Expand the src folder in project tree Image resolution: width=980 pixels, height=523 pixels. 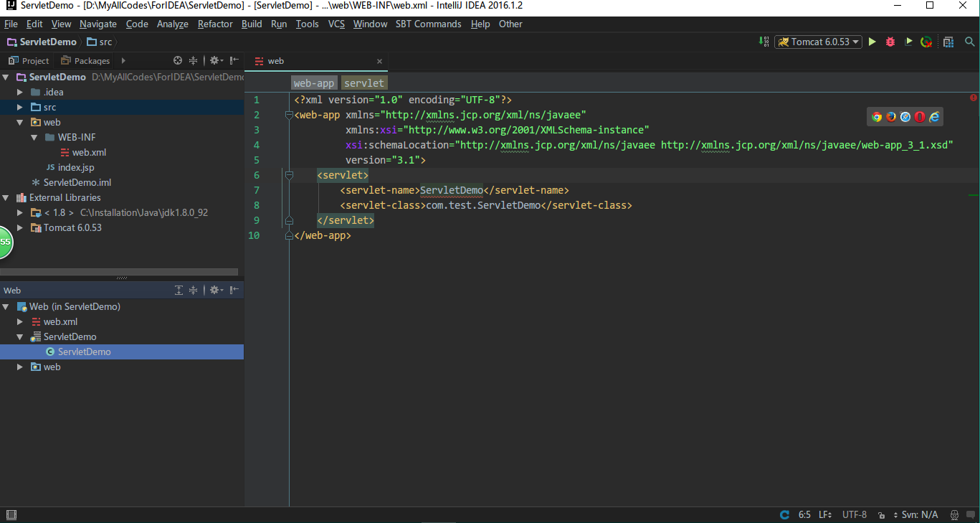click(21, 107)
